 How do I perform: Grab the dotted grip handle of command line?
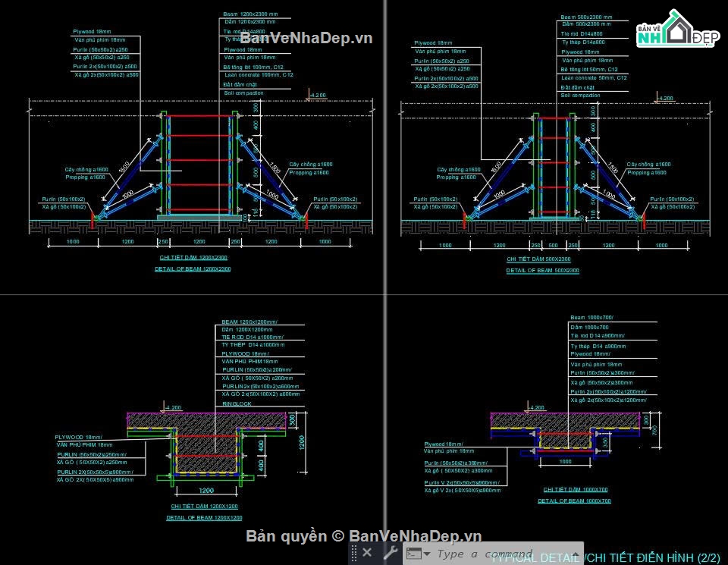click(354, 553)
